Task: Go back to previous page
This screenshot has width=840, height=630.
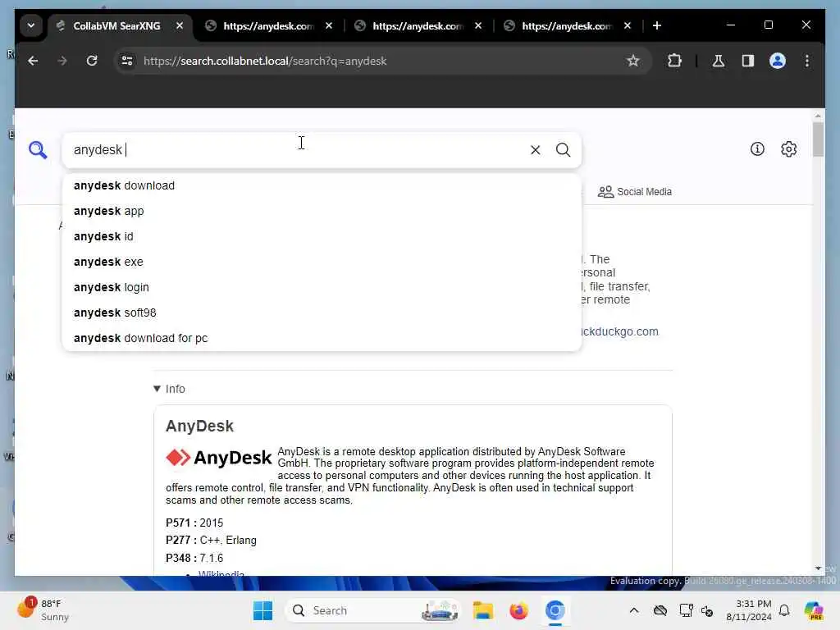Action: point(33,61)
